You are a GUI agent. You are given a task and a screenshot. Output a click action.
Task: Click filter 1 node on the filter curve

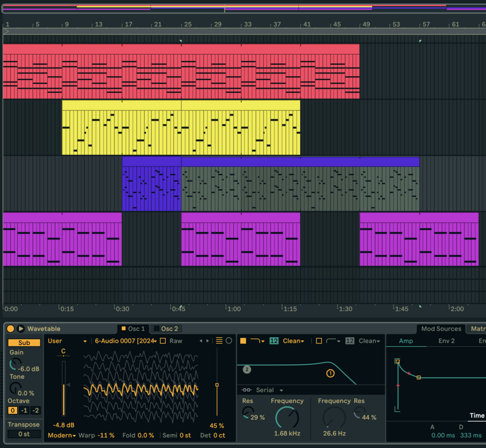point(330,373)
